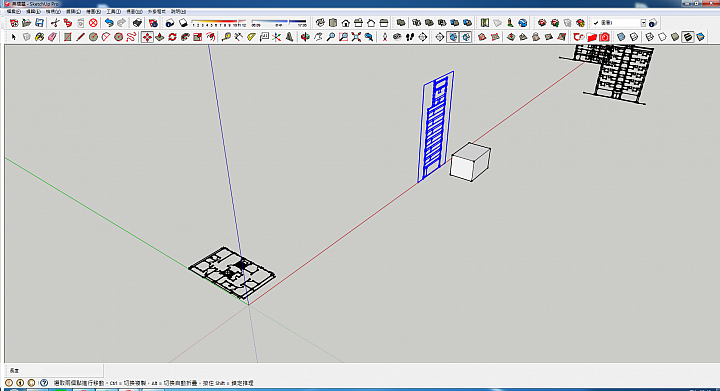Click the red camera icon in toolbar
The height and width of the screenshot is (391, 720).
(604, 37)
